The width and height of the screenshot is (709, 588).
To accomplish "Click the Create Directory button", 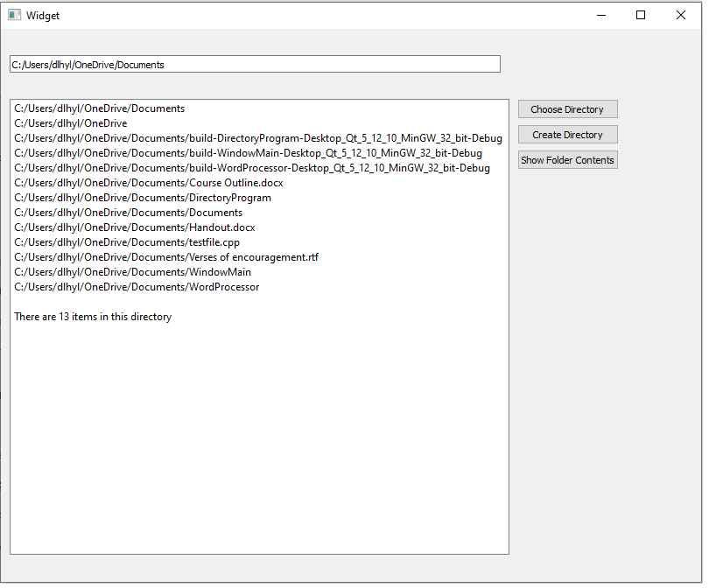I will coord(567,134).
